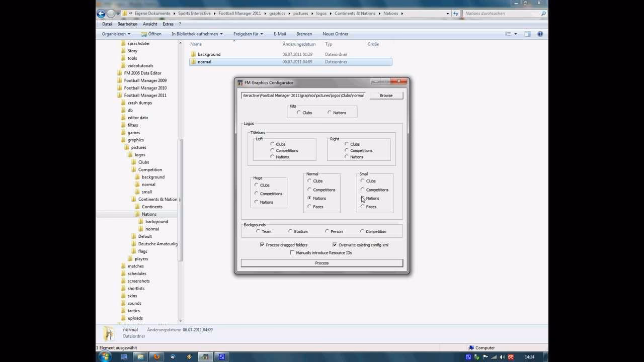Open the Action Center flag in the tray
Screen dimensions: 644x362
485,357
